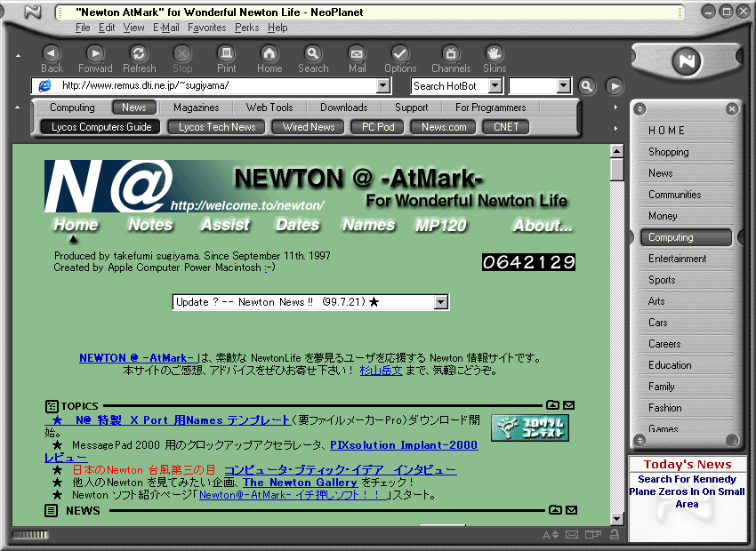
Task: Select the Downloads channel tab
Action: coord(344,108)
